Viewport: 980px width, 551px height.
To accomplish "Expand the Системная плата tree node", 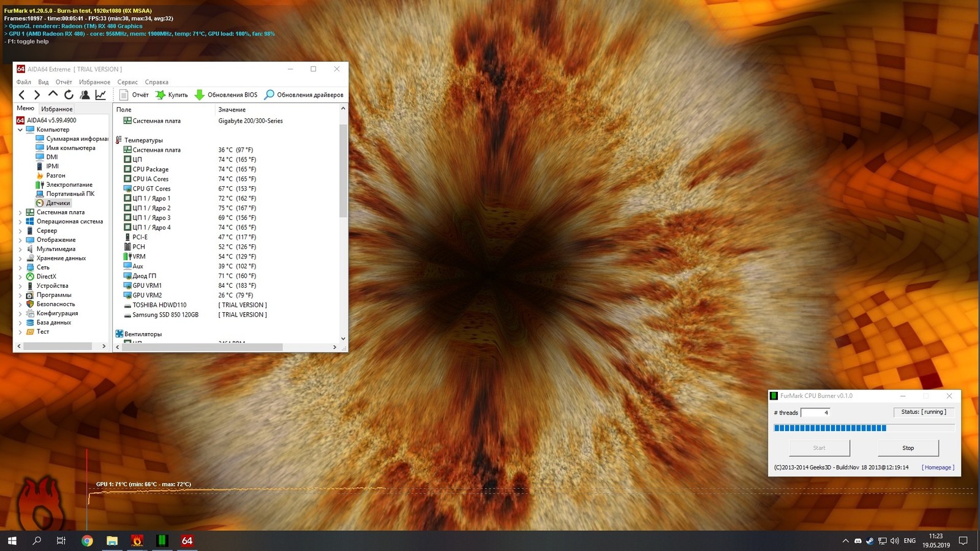I will click(x=20, y=212).
